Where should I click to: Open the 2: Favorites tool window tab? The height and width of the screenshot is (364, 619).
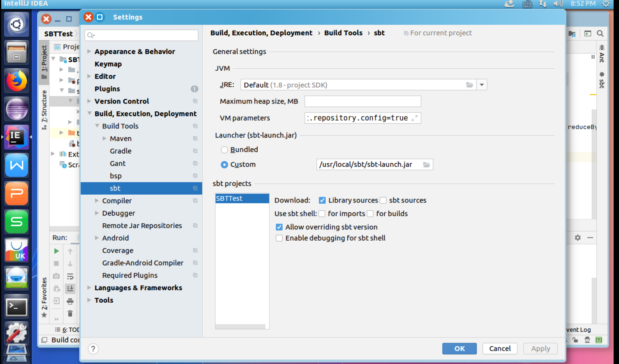[x=44, y=297]
